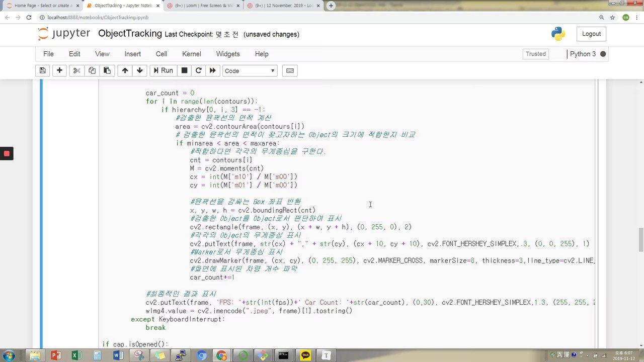Open the command prompt taskbar icon
The height and width of the screenshot is (362, 644).
(x=284, y=355)
